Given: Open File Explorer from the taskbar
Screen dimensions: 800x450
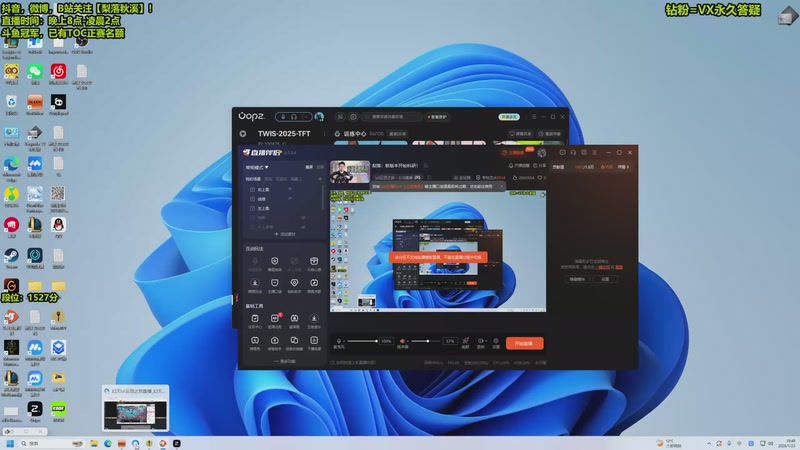Looking at the screenshot, I should pos(94,443).
